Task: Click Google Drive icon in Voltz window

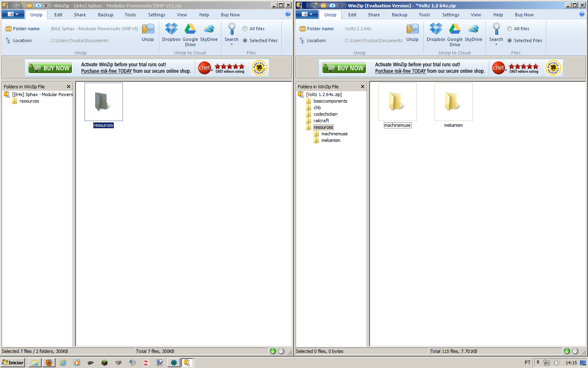Action: (455, 29)
